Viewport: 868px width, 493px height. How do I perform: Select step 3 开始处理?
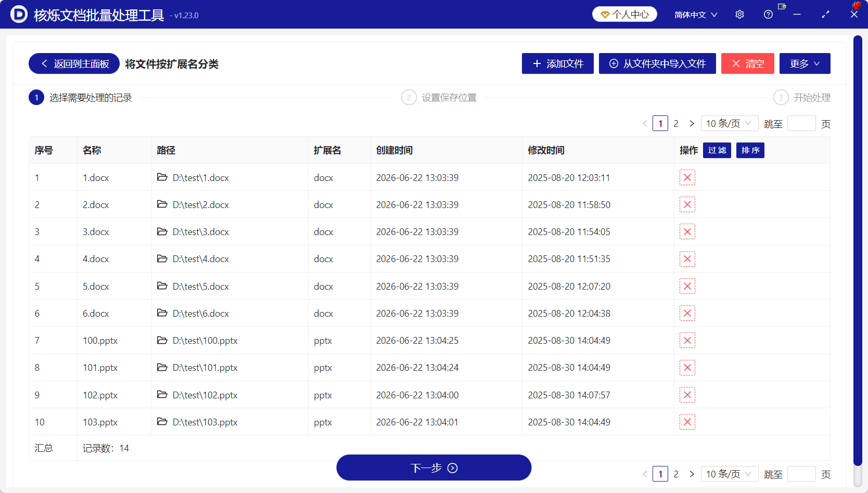[802, 97]
